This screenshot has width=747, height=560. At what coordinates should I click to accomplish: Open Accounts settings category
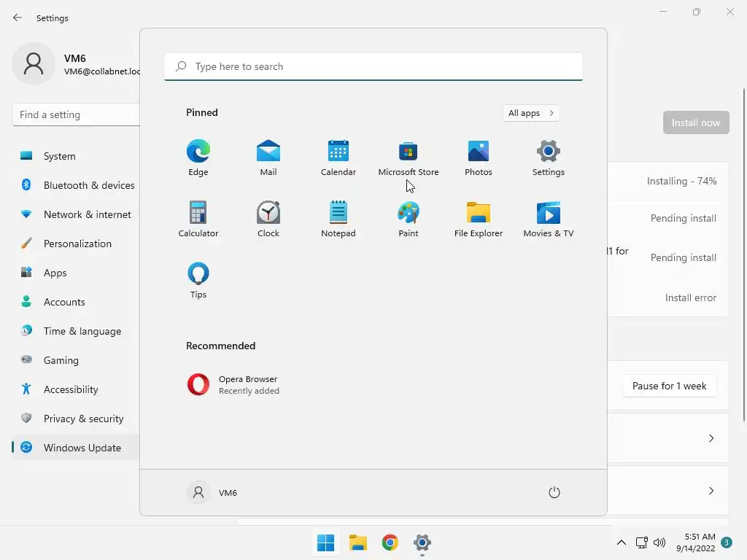tap(76, 302)
